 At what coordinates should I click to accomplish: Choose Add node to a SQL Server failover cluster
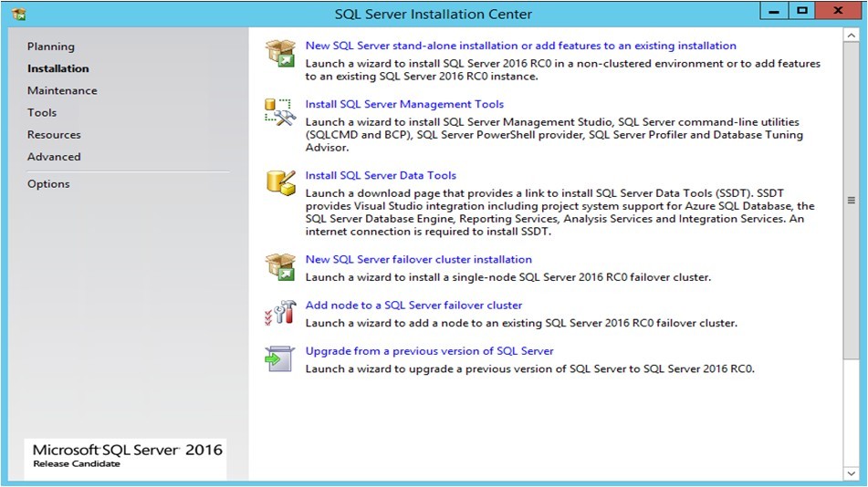click(x=413, y=306)
